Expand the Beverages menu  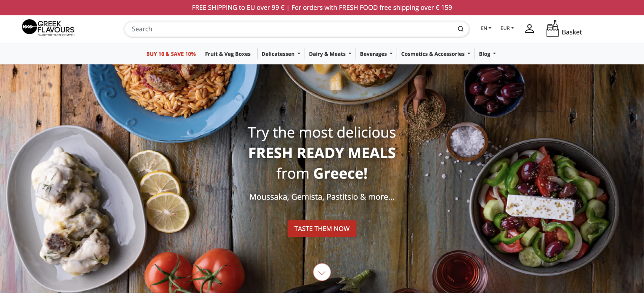click(x=376, y=54)
